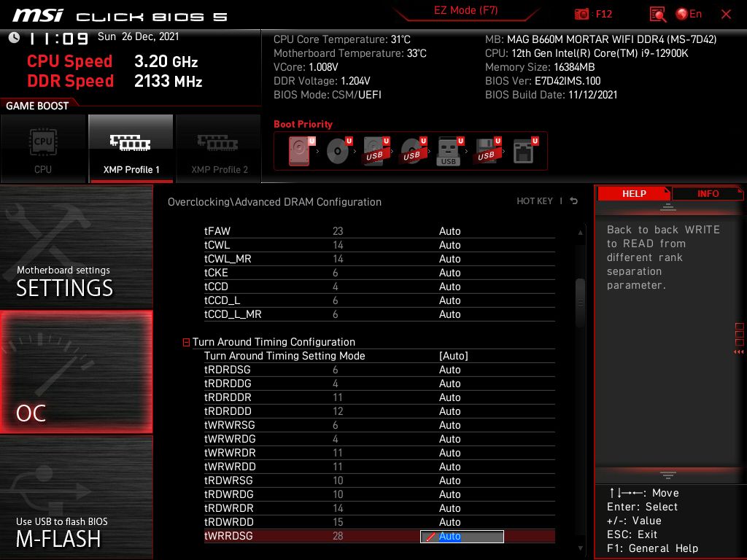This screenshot has width=747, height=560.
Task: Close the BIOS with the red X
Action: pyautogui.click(x=726, y=15)
